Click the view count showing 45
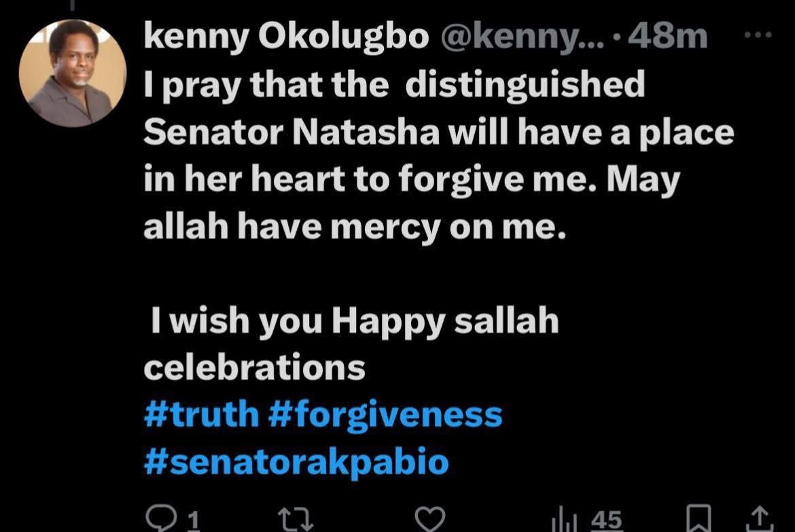The image size is (795, 532). (x=607, y=520)
